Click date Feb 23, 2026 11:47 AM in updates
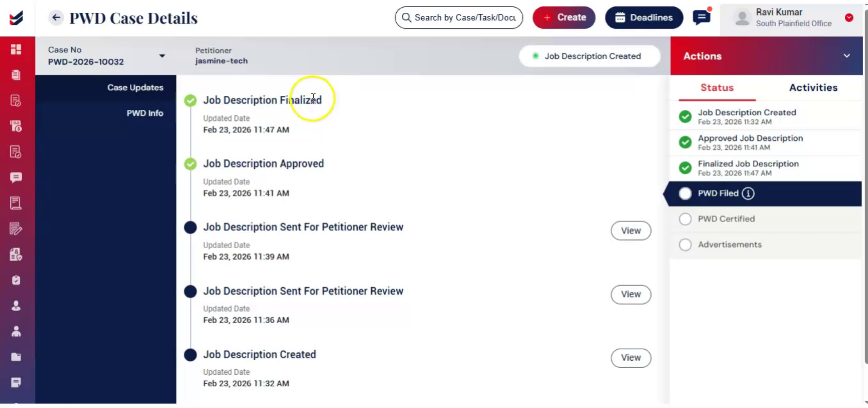The width and height of the screenshot is (868, 408). 246,130
